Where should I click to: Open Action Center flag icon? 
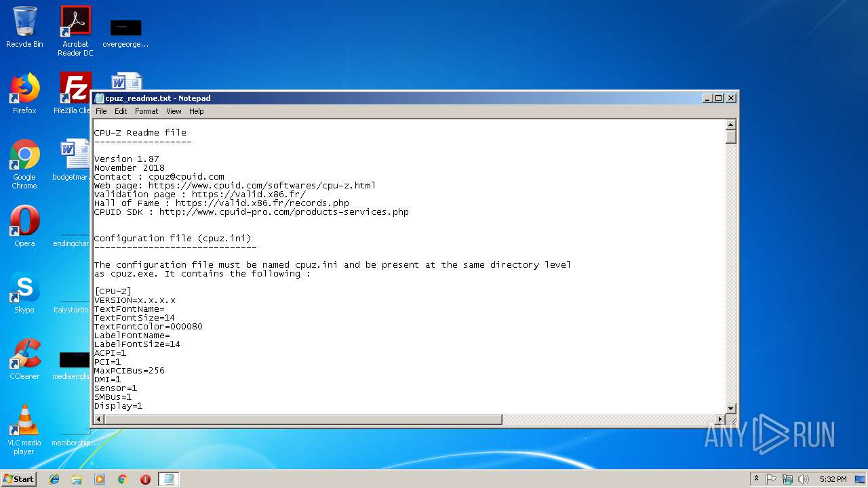[771, 479]
